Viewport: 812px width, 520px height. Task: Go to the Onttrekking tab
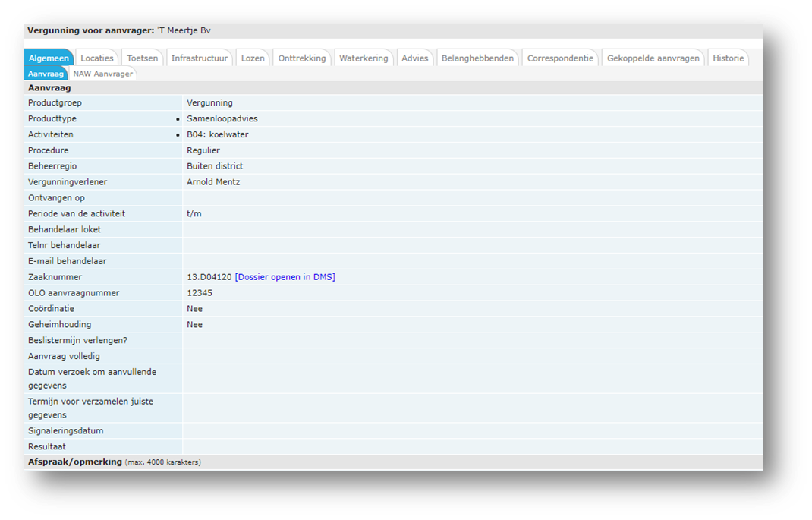(x=302, y=58)
